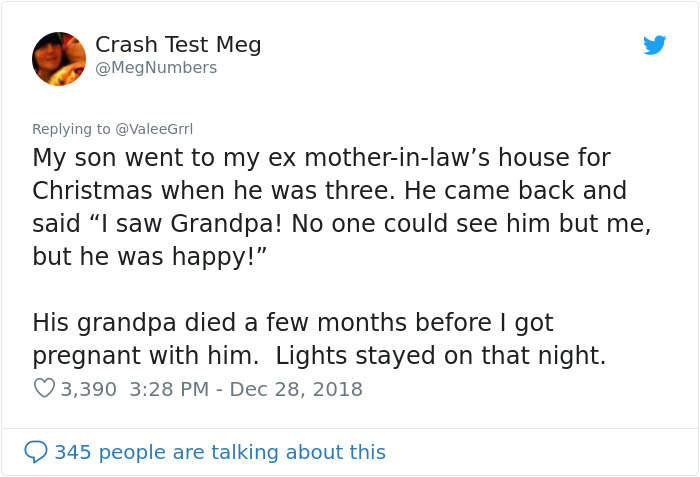Click the "Replying to" label
The height and width of the screenshot is (477, 700).
click(x=72, y=128)
